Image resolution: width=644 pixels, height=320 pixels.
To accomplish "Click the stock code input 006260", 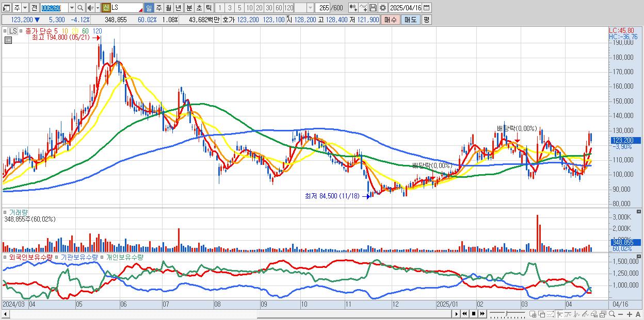I will (54, 8).
